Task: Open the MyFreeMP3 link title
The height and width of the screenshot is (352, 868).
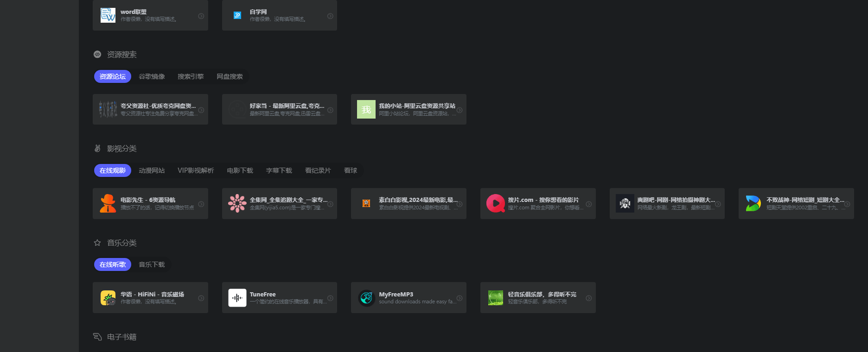Action: pos(396,295)
